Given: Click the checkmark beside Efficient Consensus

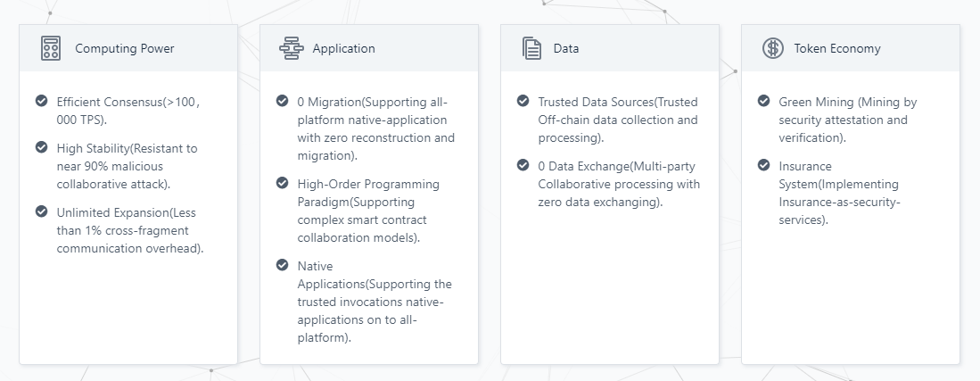Looking at the screenshot, I should [42, 101].
